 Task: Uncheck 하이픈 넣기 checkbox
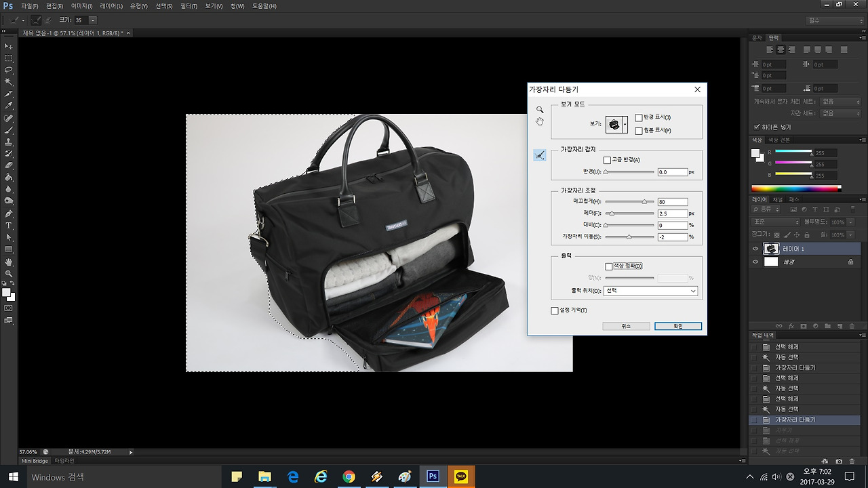[757, 127]
